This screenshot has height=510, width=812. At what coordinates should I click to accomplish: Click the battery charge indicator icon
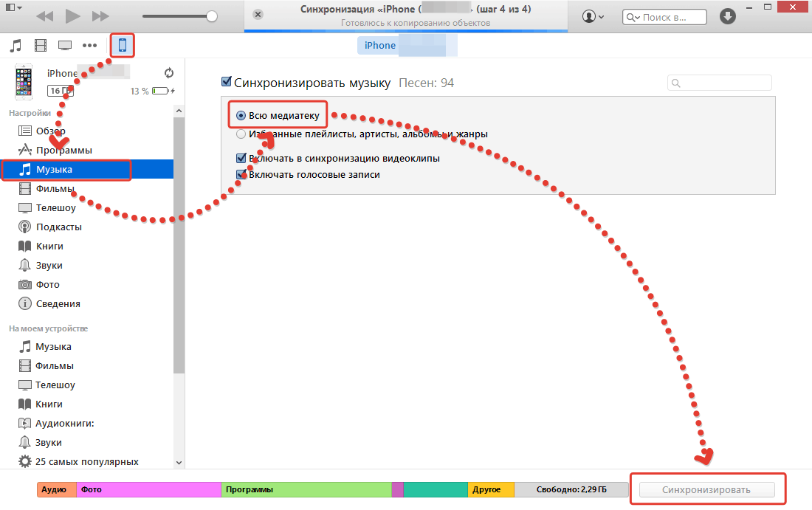[162, 91]
